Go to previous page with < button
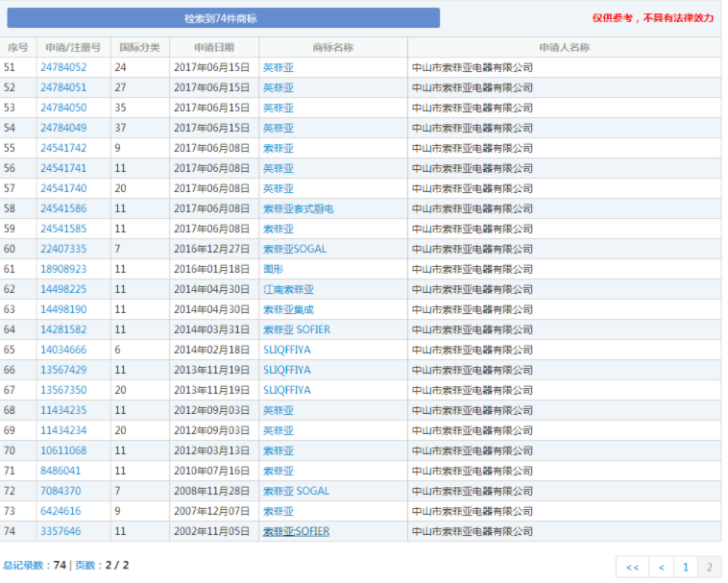 (x=662, y=568)
